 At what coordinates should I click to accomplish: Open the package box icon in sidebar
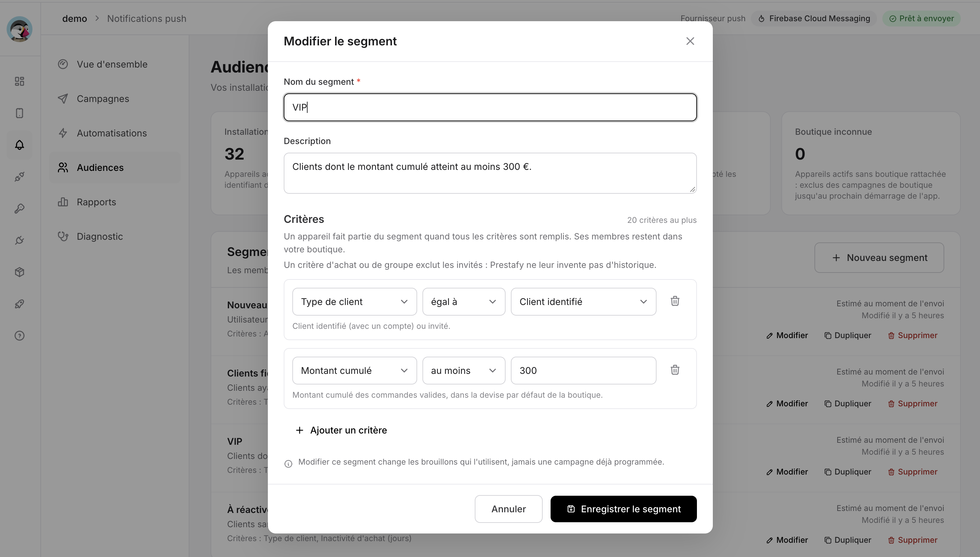[20, 272]
